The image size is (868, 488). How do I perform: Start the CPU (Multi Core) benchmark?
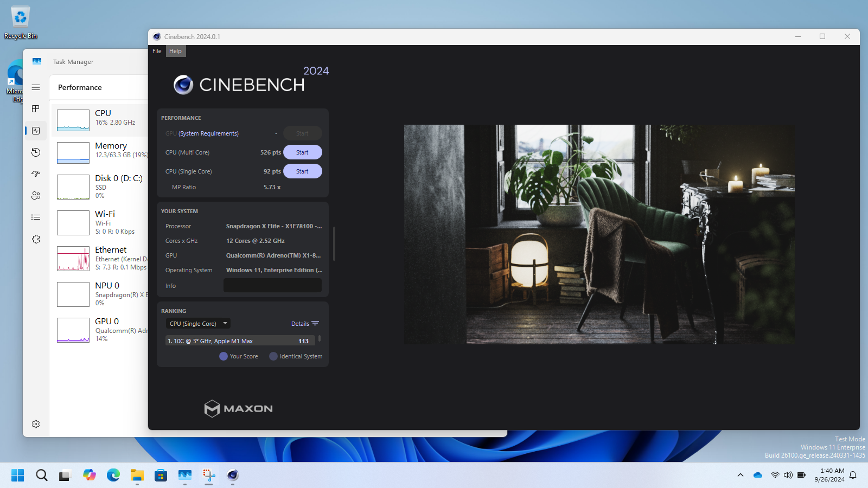302,152
